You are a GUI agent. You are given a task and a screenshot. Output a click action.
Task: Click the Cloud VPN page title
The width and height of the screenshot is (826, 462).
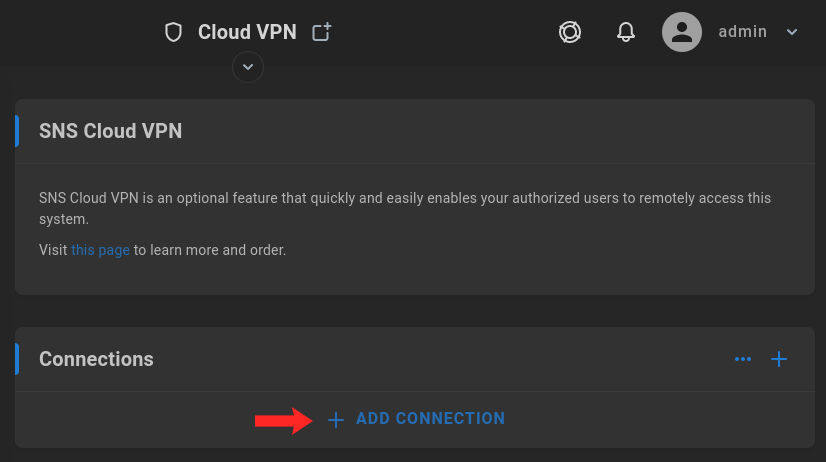tap(247, 32)
